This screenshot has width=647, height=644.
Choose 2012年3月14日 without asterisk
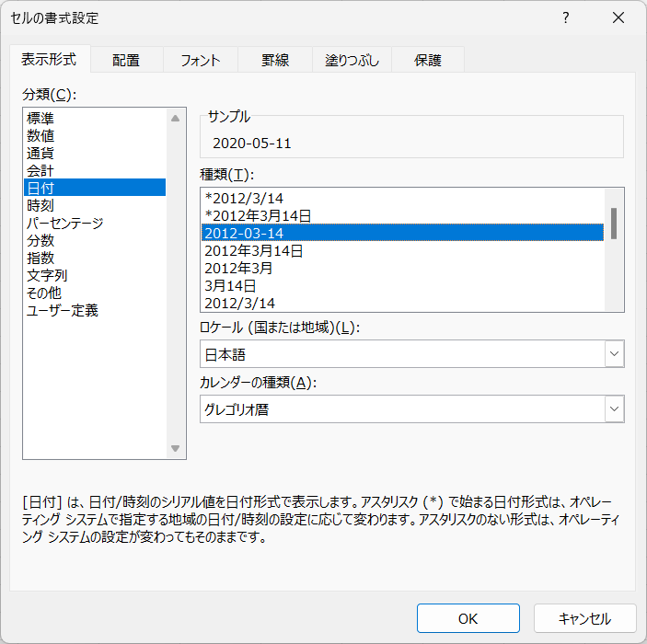pos(402,251)
